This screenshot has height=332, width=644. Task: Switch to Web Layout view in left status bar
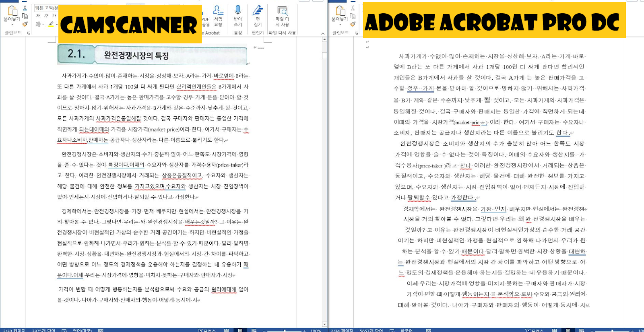pyautogui.click(x=254, y=330)
